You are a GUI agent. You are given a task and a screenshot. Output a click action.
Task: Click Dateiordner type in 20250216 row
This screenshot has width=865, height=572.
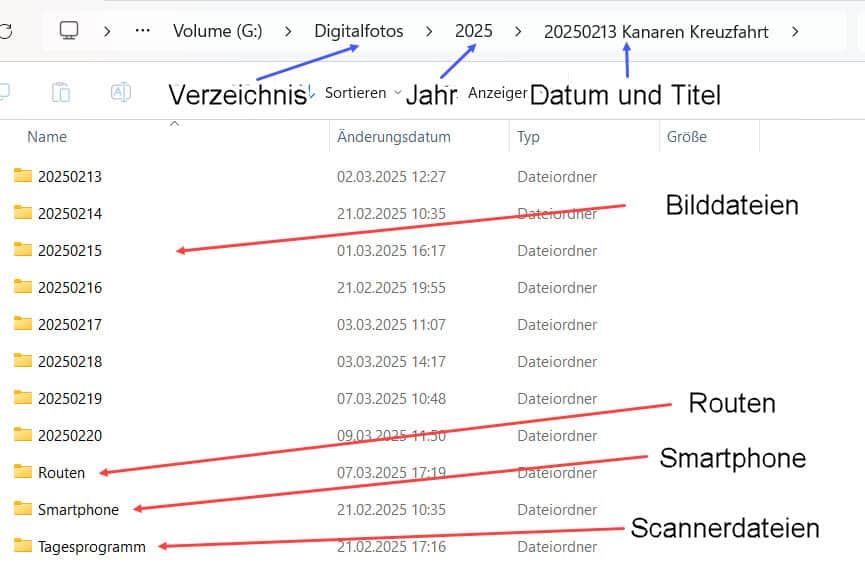click(557, 287)
